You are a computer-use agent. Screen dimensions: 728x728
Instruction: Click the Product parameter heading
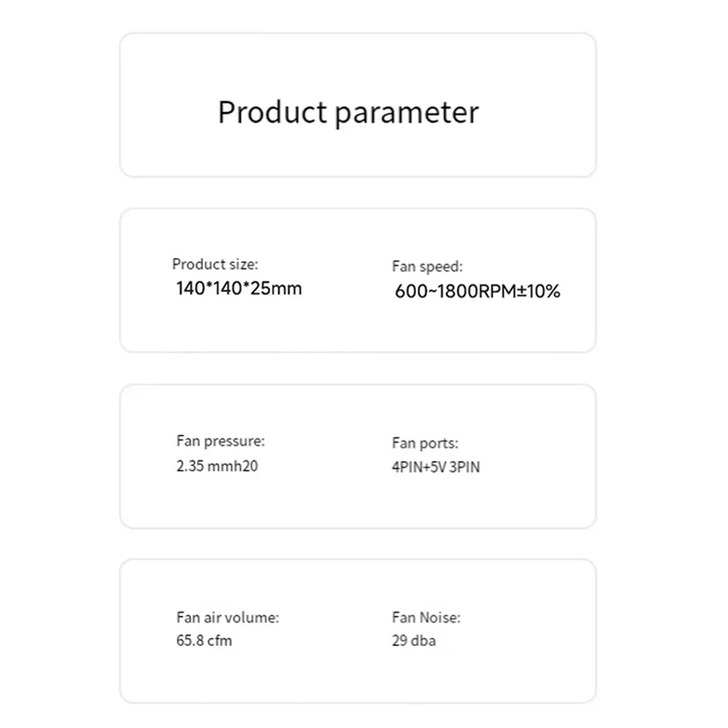(x=348, y=113)
